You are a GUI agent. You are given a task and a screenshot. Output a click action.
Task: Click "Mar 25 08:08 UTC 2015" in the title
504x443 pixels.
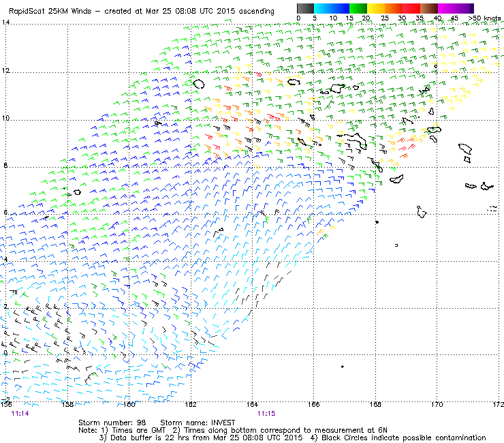coord(191,12)
